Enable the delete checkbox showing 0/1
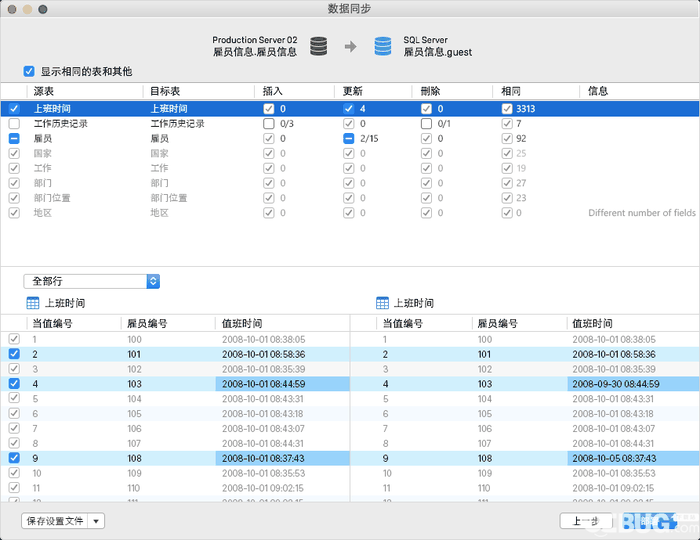This screenshot has width=700, height=540. (x=426, y=124)
